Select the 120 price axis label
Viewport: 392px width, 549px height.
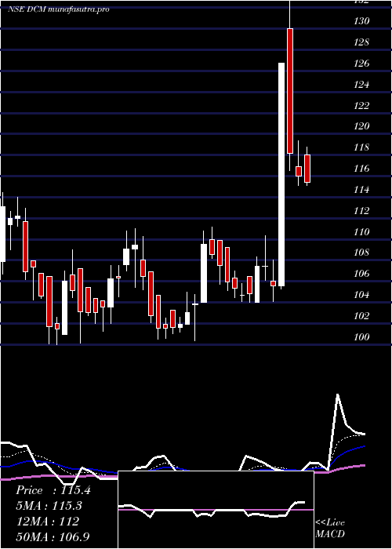click(361, 126)
